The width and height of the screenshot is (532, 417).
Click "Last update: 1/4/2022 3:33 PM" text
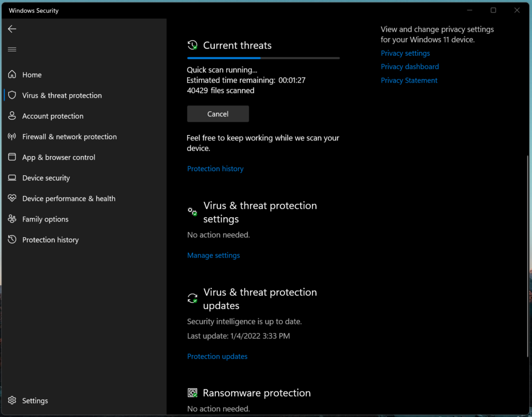(238, 336)
